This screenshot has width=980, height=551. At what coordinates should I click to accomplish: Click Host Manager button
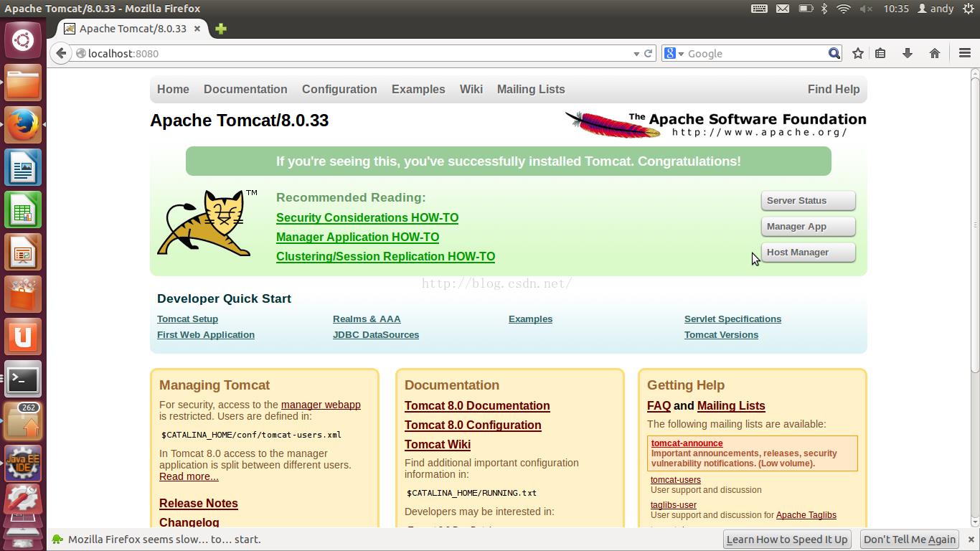[x=808, y=253]
